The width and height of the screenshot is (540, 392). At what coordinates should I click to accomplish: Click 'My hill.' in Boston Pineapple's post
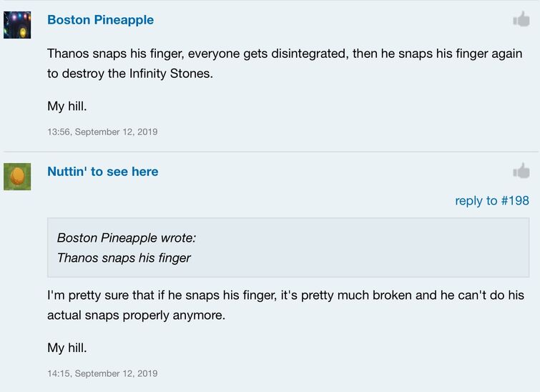(67, 106)
